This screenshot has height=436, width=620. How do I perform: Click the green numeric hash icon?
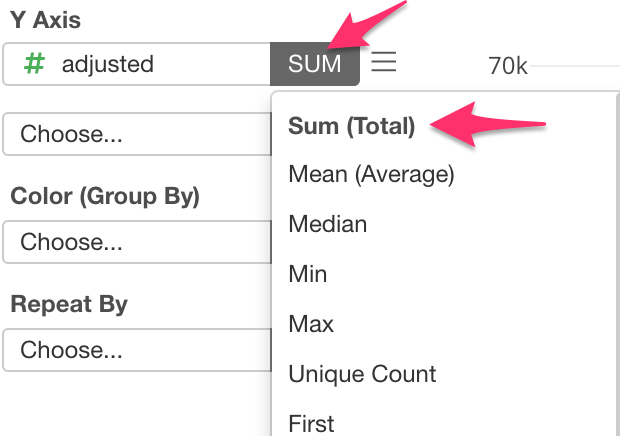[35, 64]
